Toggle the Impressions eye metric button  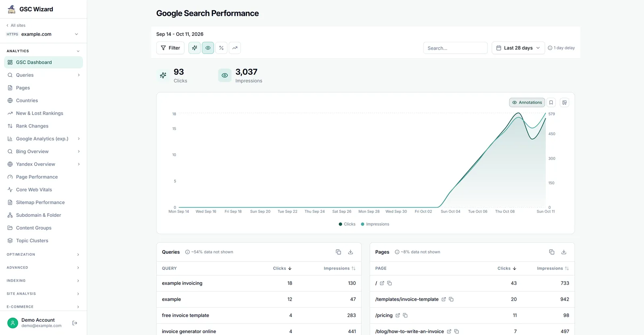click(208, 48)
